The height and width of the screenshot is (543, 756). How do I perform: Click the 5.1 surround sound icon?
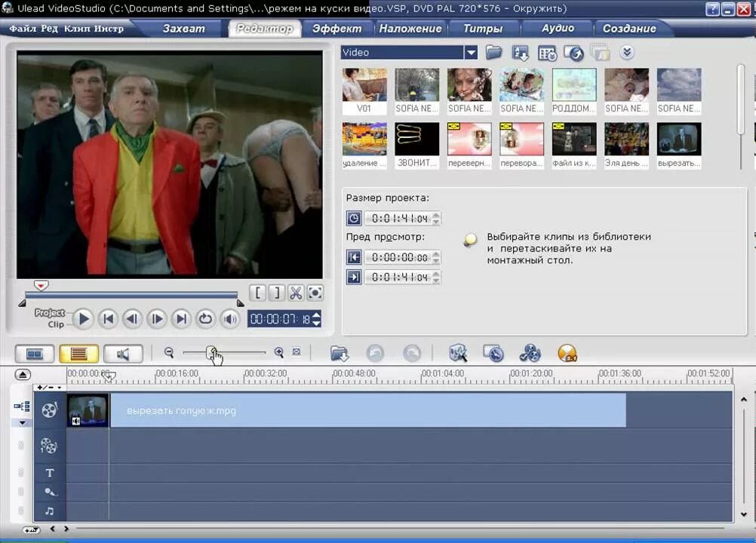point(567,353)
